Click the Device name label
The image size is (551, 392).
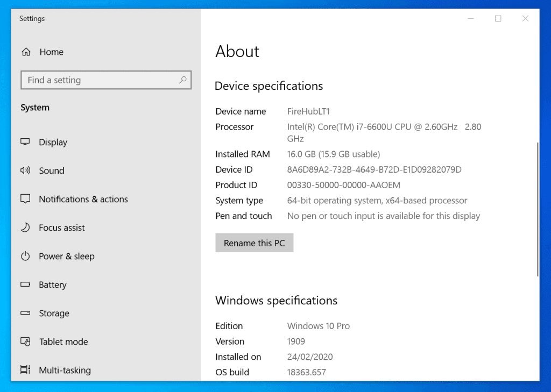[x=241, y=111]
